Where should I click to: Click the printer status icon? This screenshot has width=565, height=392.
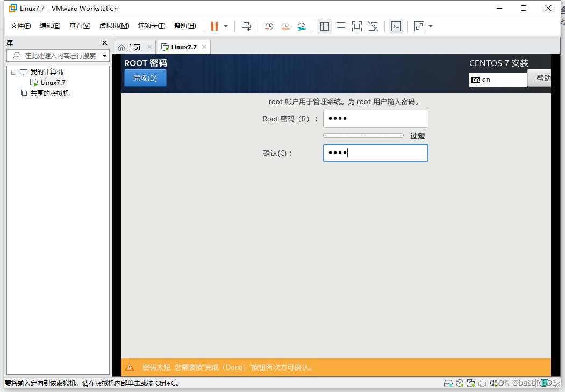click(x=482, y=383)
